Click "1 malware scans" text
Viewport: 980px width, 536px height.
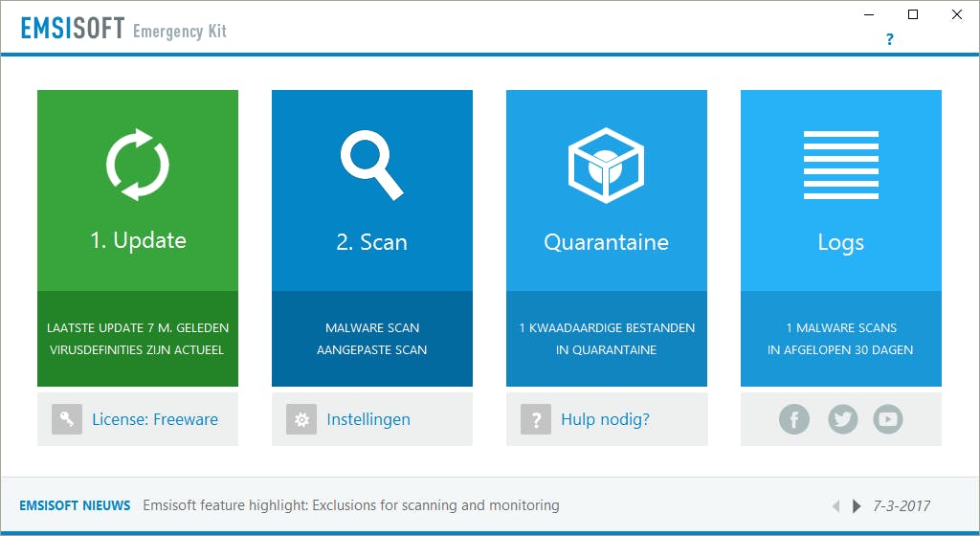coord(841,328)
